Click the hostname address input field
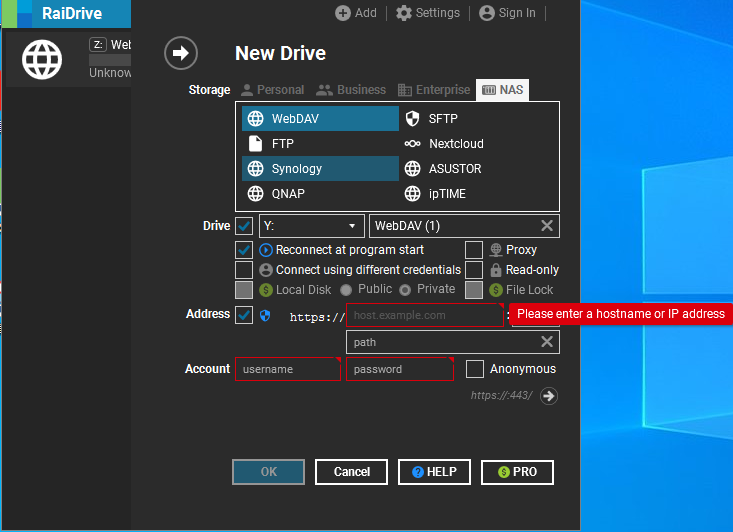The height and width of the screenshot is (532, 733). coord(424,316)
